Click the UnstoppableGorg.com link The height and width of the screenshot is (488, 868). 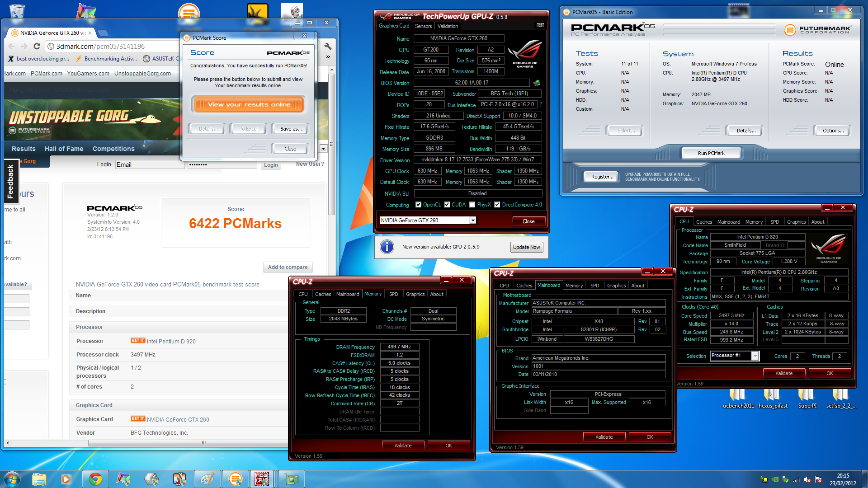pos(142,74)
